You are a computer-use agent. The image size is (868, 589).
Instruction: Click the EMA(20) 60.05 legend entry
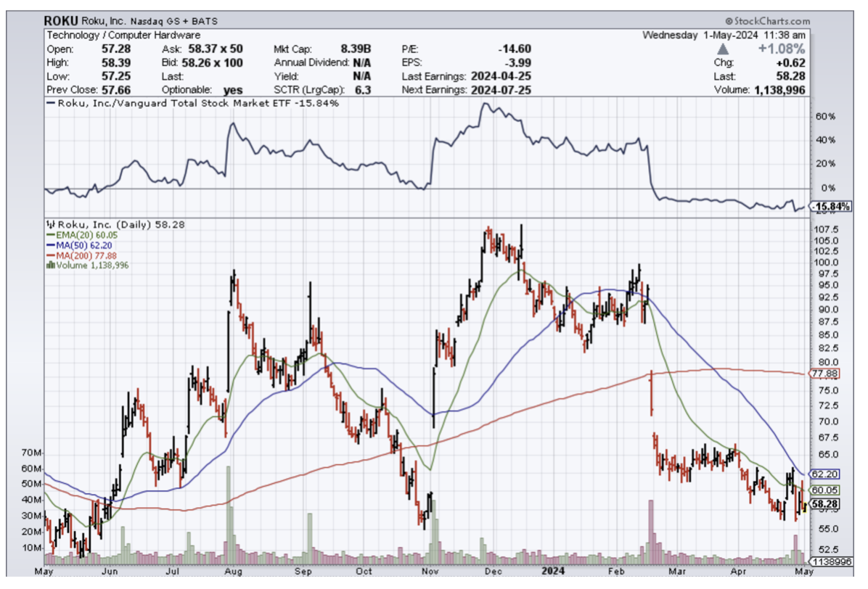click(83, 235)
